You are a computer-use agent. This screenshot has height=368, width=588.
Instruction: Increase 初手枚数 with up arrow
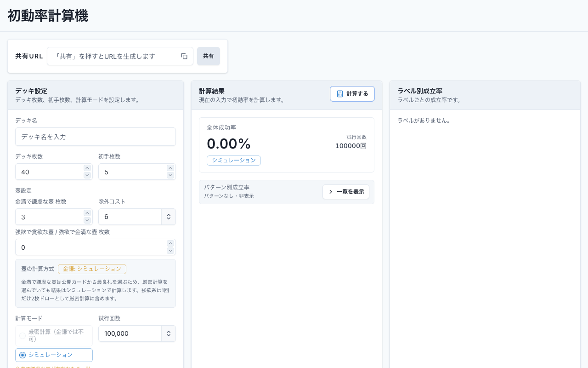[170, 168]
